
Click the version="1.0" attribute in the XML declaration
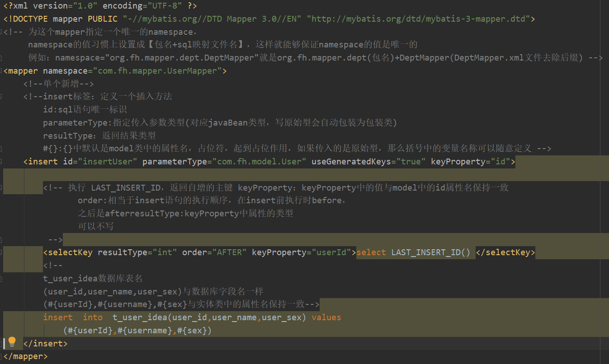(65, 6)
